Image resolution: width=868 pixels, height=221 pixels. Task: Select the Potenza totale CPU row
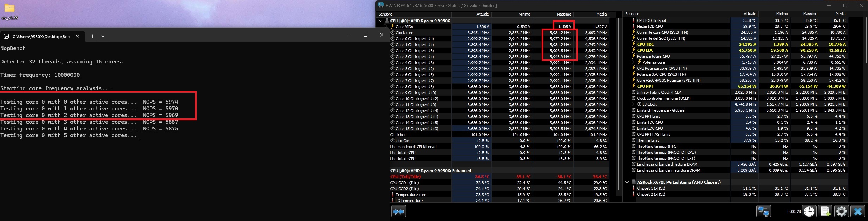[x=739, y=56]
